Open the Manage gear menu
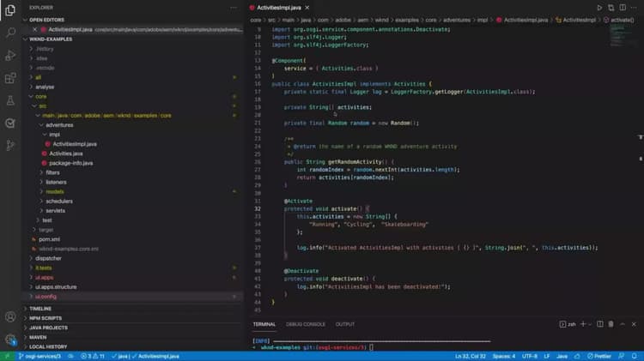This screenshot has width=644, height=361. pyautogui.click(x=10, y=339)
